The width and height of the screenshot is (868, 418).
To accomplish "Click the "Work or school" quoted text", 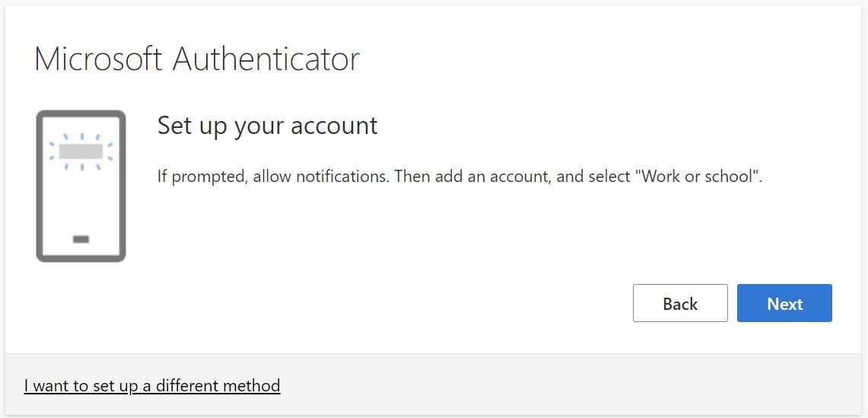I will (x=700, y=177).
